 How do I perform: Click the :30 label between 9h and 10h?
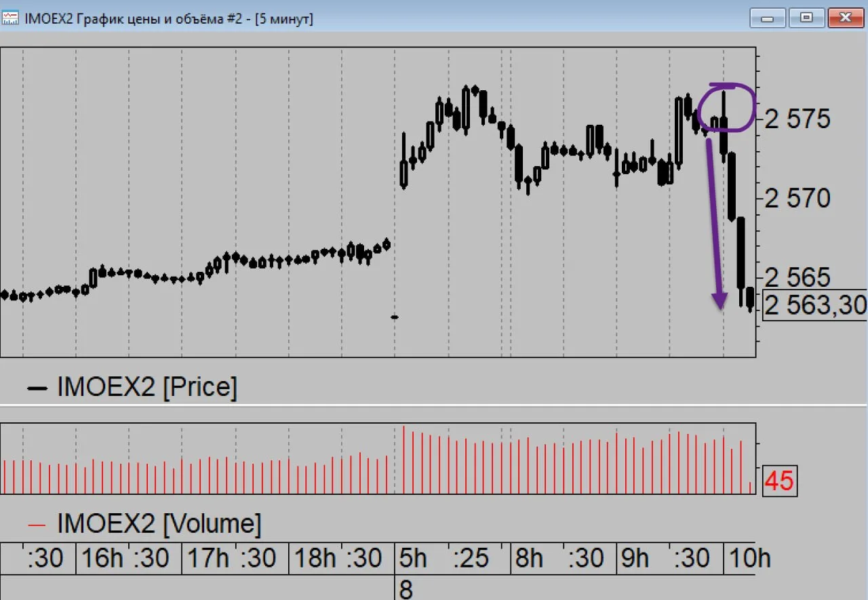[692, 559]
